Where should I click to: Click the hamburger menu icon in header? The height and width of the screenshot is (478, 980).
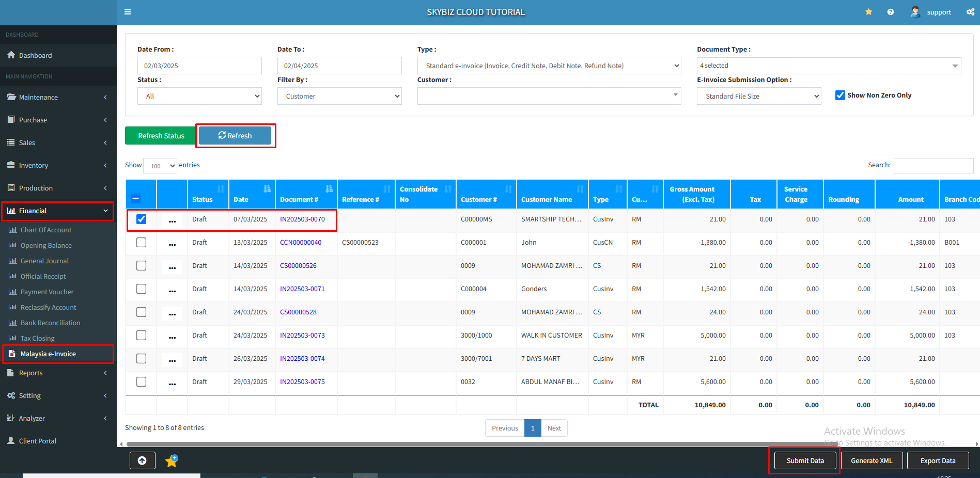tap(128, 12)
